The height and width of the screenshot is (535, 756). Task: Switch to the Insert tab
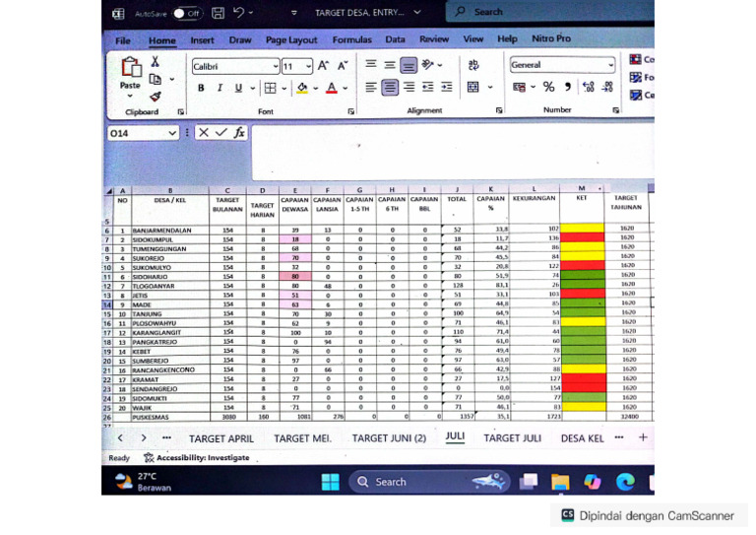202,40
